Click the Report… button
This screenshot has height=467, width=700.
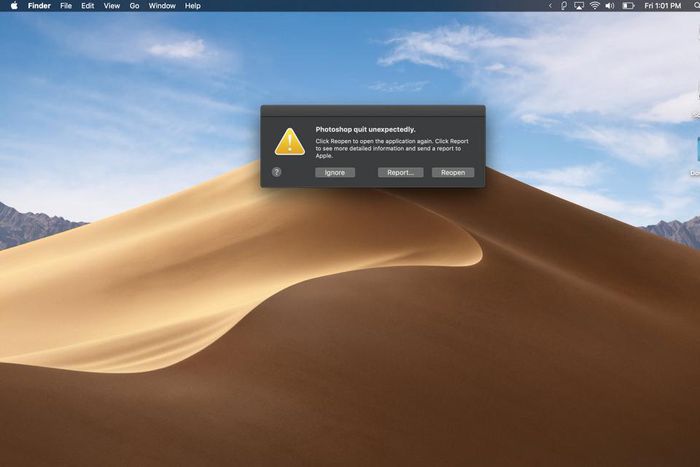(x=400, y=172)
